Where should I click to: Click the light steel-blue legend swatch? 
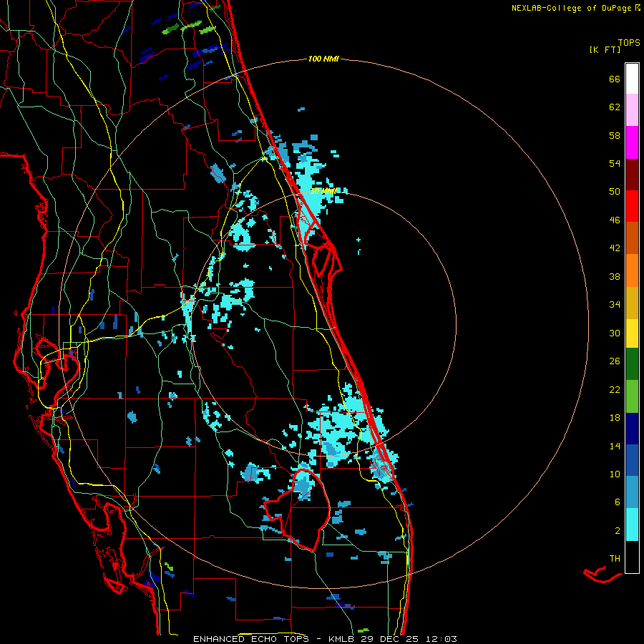pyautogui.click(x=632, y=492)
